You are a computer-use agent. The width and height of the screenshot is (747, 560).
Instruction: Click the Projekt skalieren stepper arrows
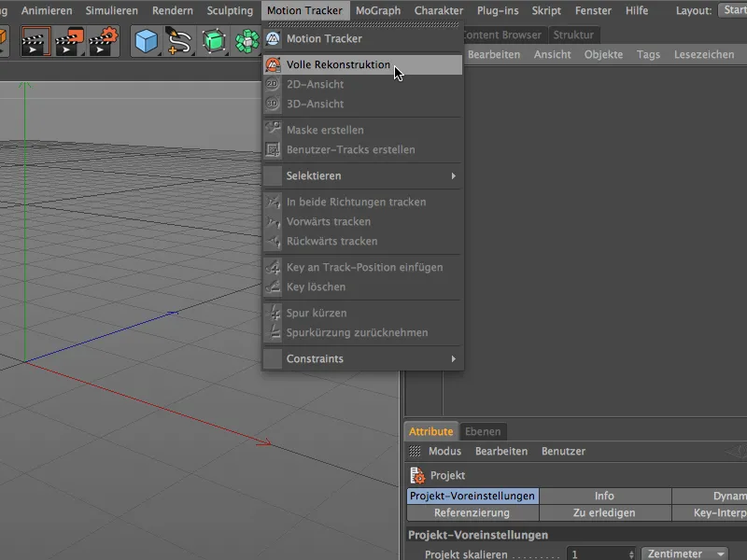pyautogui.click(x=632, y=554)
